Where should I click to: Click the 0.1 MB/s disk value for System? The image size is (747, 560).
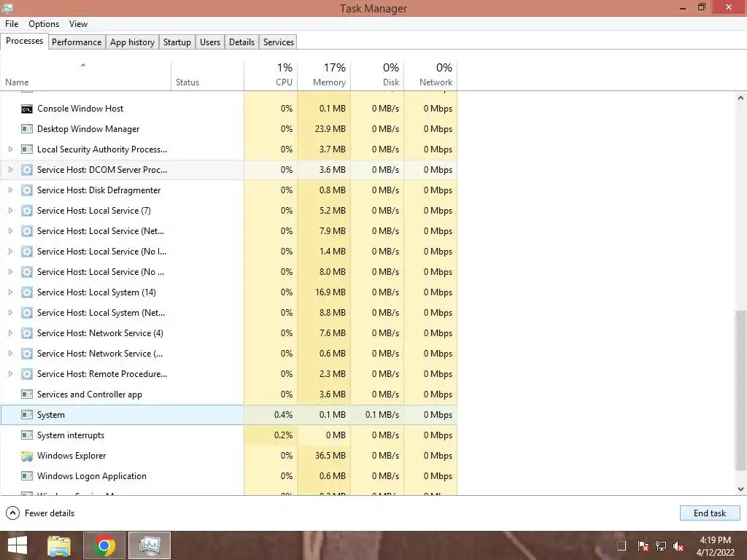[382, 415]
